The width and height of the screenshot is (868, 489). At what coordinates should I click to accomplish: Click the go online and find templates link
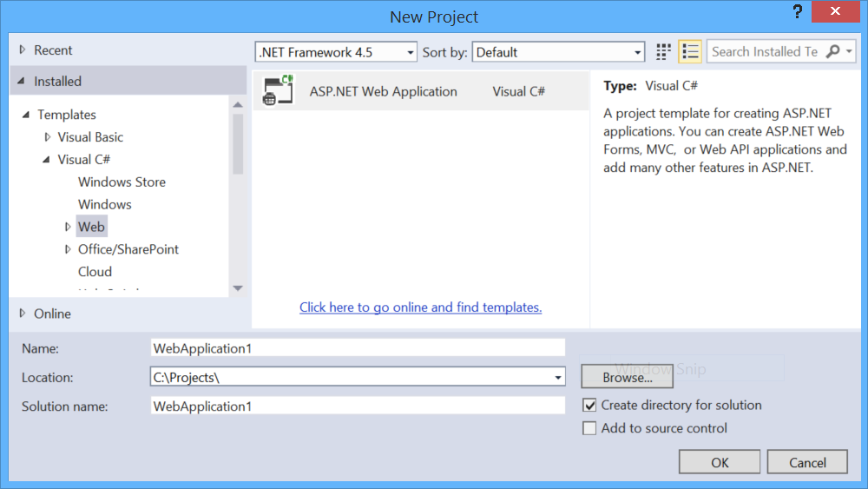pyautogui.click(x=420, y=307)
